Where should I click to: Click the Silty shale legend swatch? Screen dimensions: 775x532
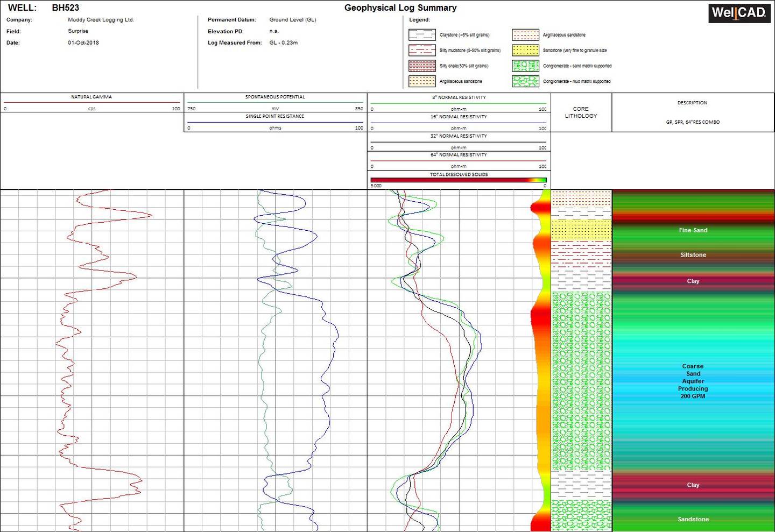(422, 66)
